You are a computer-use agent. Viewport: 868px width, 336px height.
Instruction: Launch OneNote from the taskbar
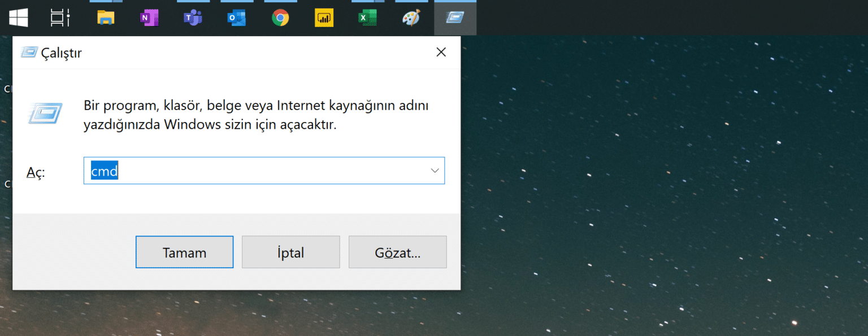[149, 18]
